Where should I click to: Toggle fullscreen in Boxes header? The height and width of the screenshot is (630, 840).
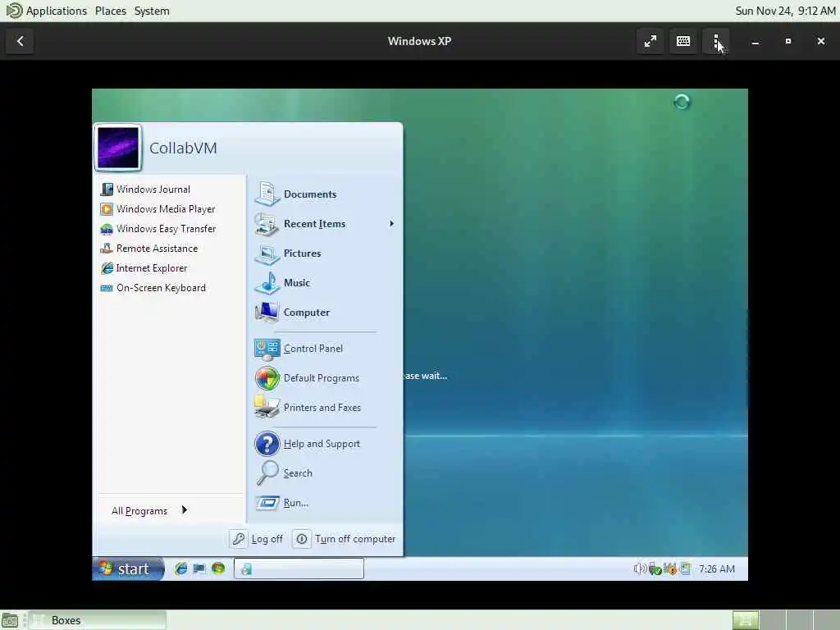point(651,41)
